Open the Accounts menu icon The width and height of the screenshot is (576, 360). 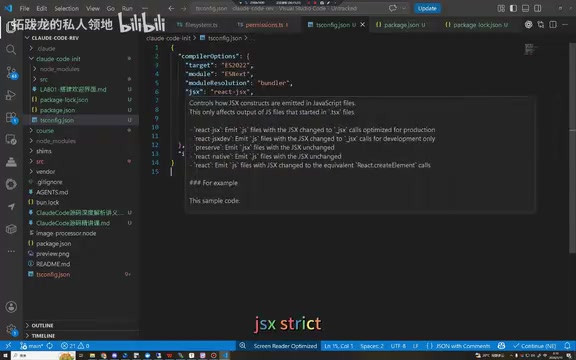pyautogui.click(x=11, y=307)
